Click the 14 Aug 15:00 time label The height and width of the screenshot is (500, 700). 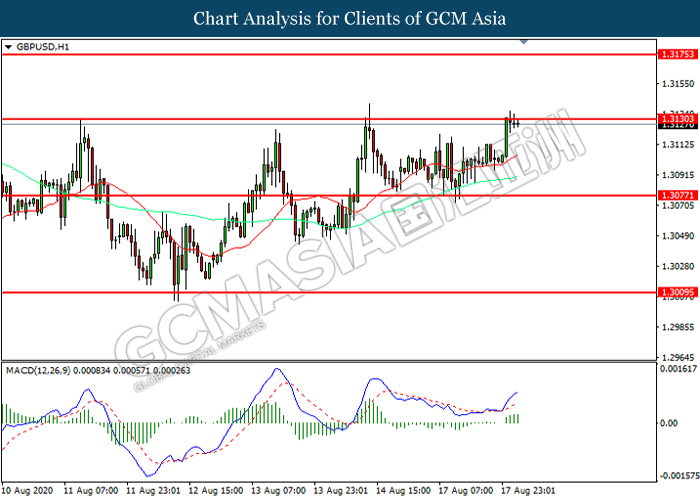404,491
